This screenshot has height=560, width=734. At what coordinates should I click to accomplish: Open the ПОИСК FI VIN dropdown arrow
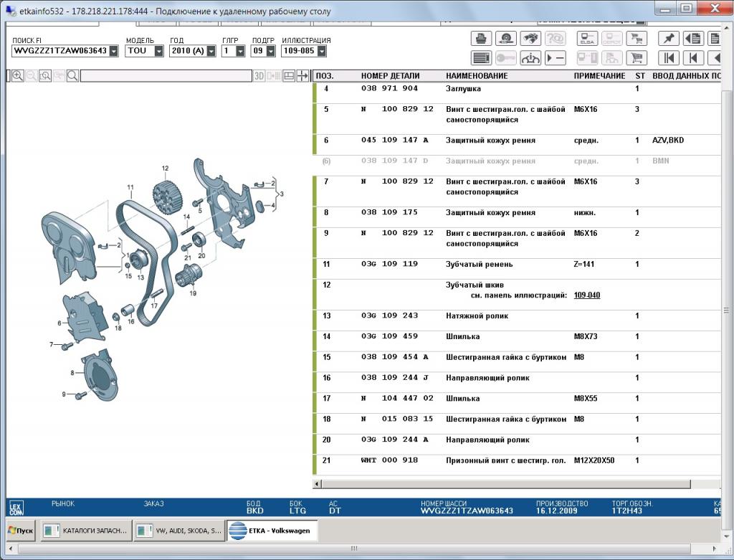coord(114,51)
